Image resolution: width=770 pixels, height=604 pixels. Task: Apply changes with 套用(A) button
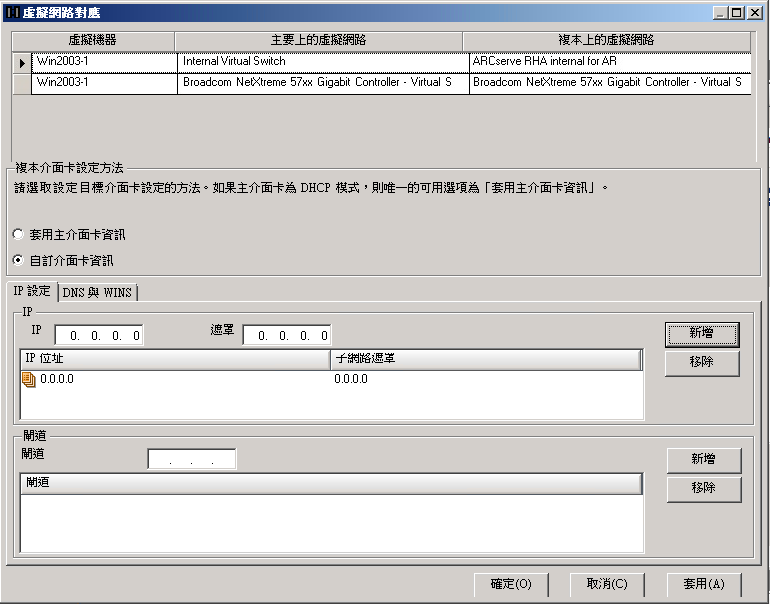coord(704,584)
